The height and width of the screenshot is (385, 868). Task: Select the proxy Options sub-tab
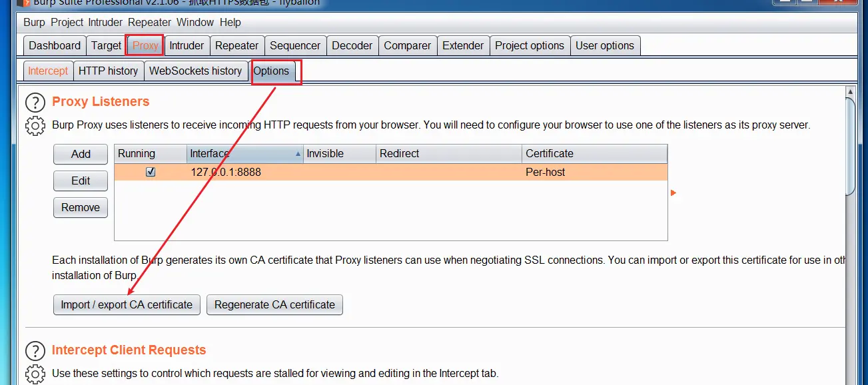(271, 71)
